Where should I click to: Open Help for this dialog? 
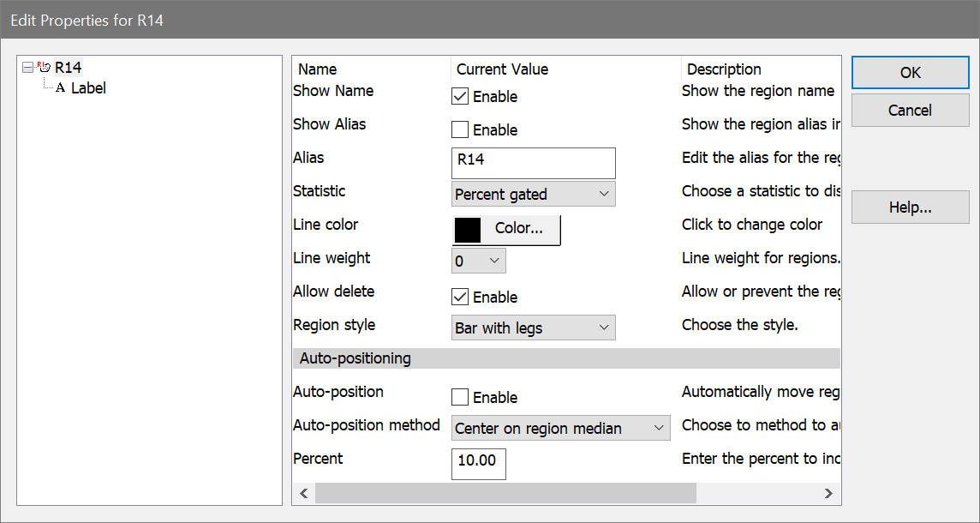pyautogui.click(x=910, y=207)
